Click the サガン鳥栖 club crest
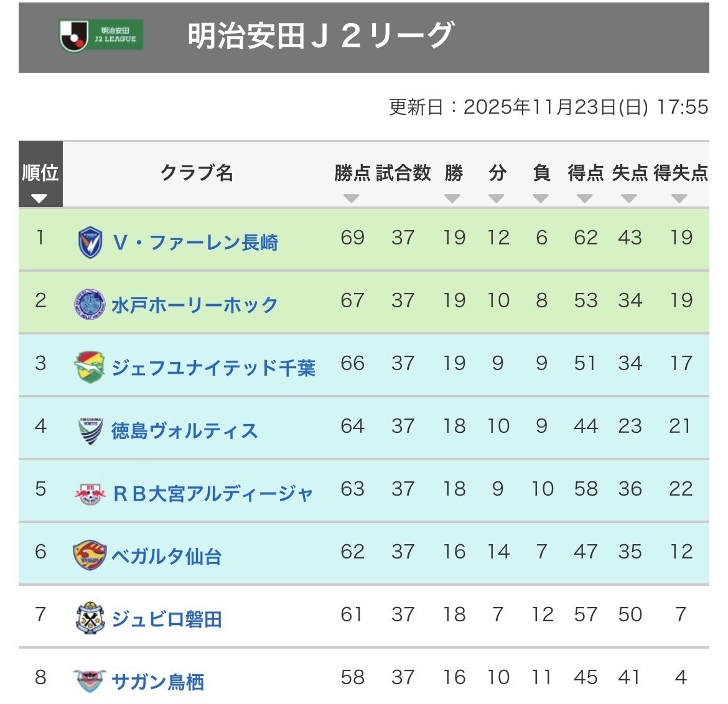728x704 pixels. click(x=90, y=682)
